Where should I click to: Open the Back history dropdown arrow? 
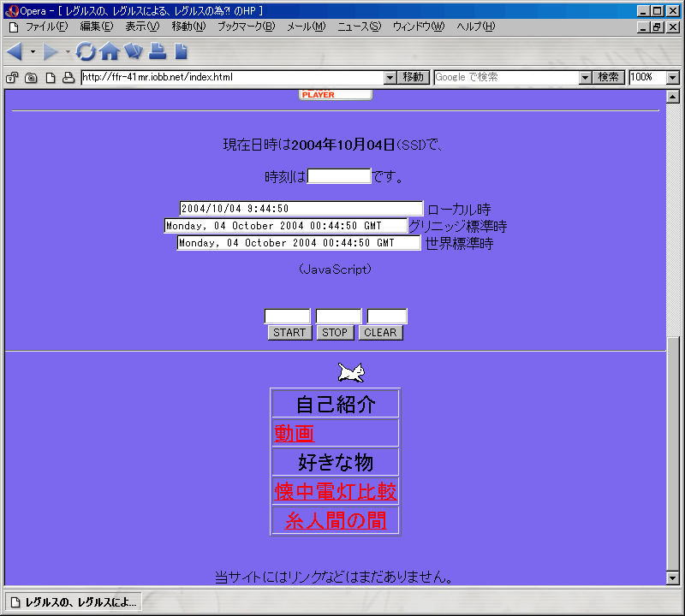(33, 51)
